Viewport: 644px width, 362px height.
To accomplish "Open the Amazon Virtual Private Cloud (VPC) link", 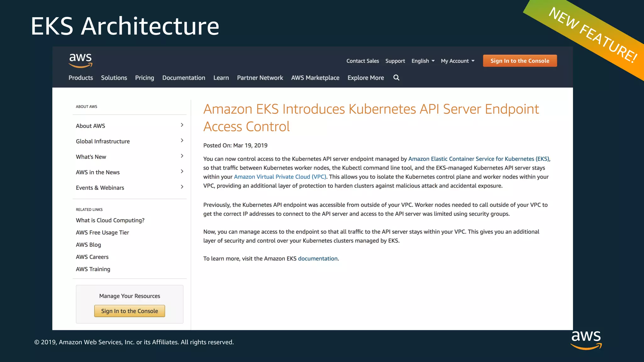I will [x=280, y=177].
